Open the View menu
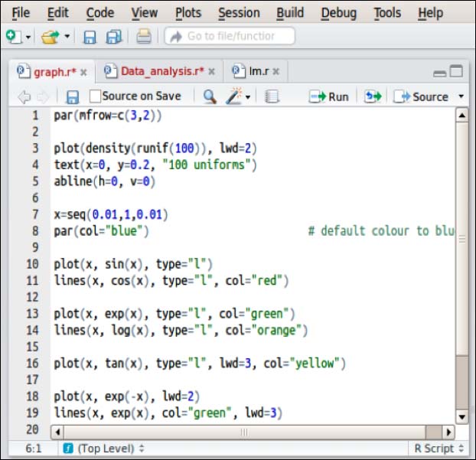 144,13
